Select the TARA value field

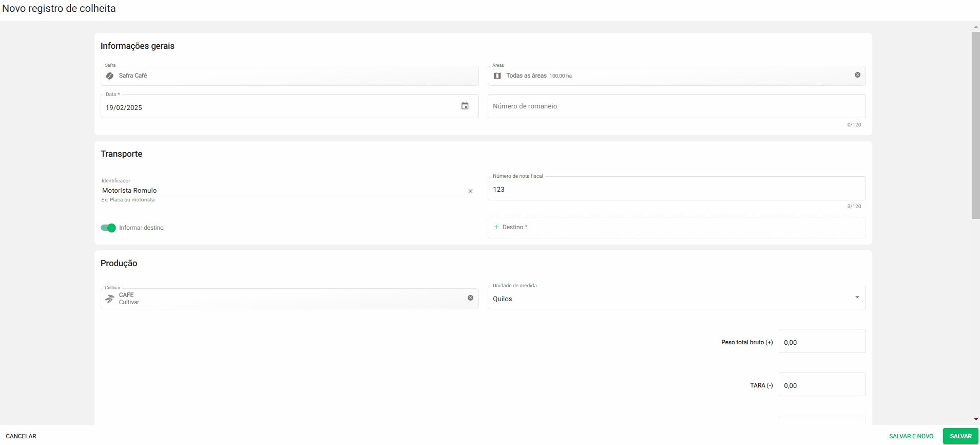coord(821,385)
